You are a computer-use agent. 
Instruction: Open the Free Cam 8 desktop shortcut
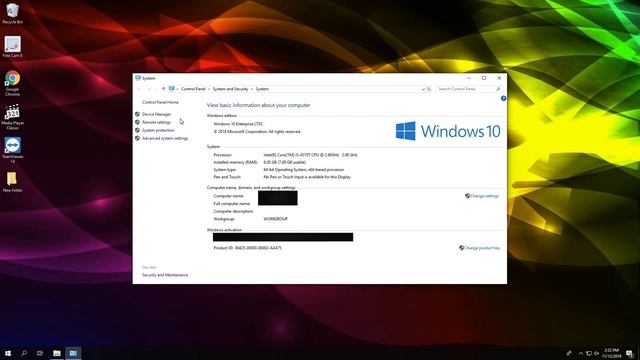click(x=12, y=47)
